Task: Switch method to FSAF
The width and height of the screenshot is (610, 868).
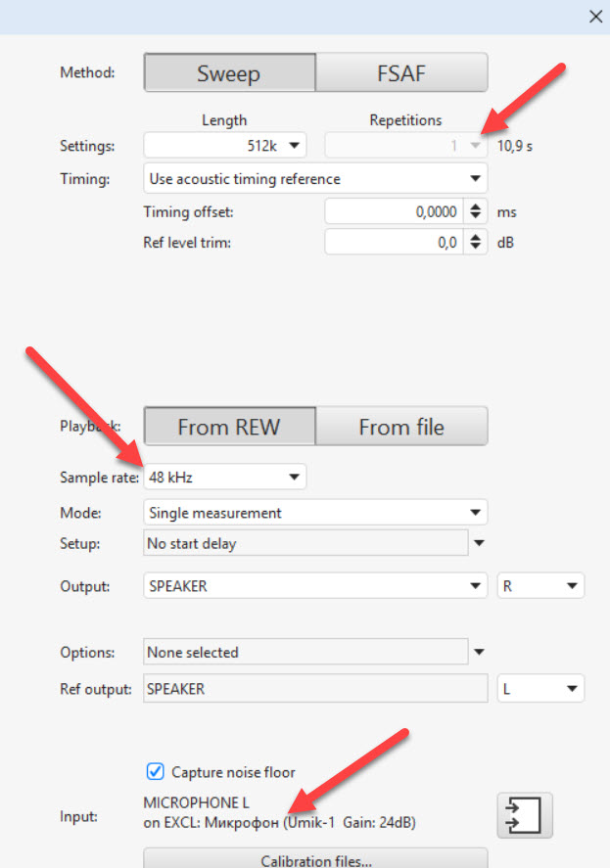Action: pyautogui.click(x=401, y=72)
